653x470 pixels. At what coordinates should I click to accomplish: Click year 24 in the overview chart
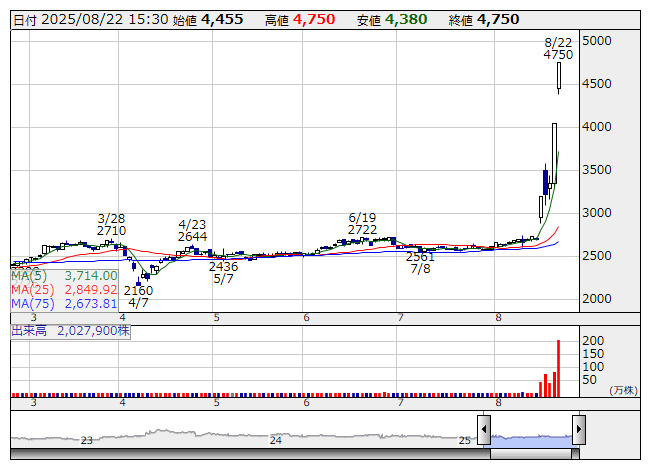tap(276, 439)
